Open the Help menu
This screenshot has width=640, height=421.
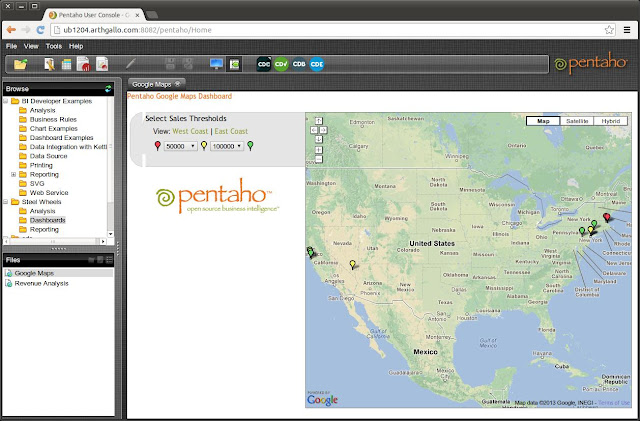[x=76, y=46]
